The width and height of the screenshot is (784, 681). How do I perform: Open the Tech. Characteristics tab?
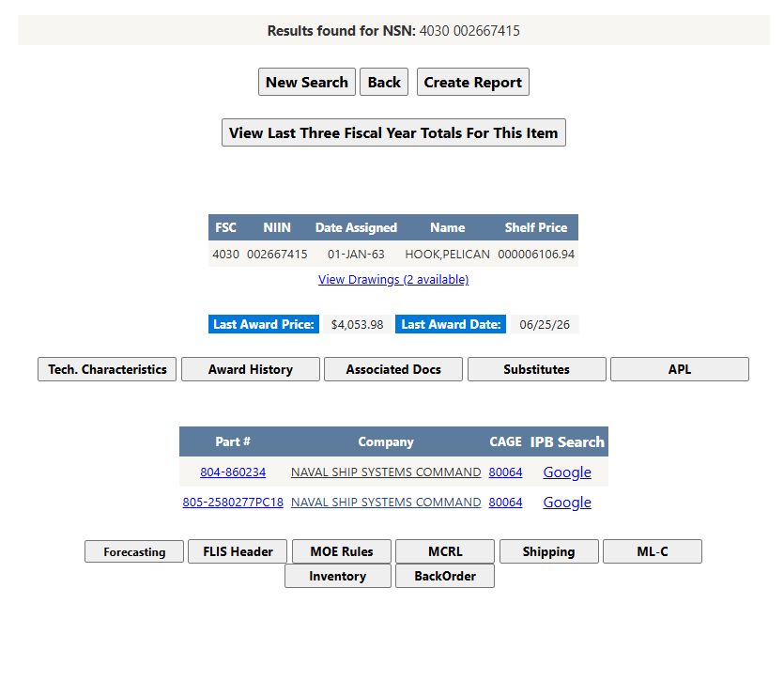point(107,369)
